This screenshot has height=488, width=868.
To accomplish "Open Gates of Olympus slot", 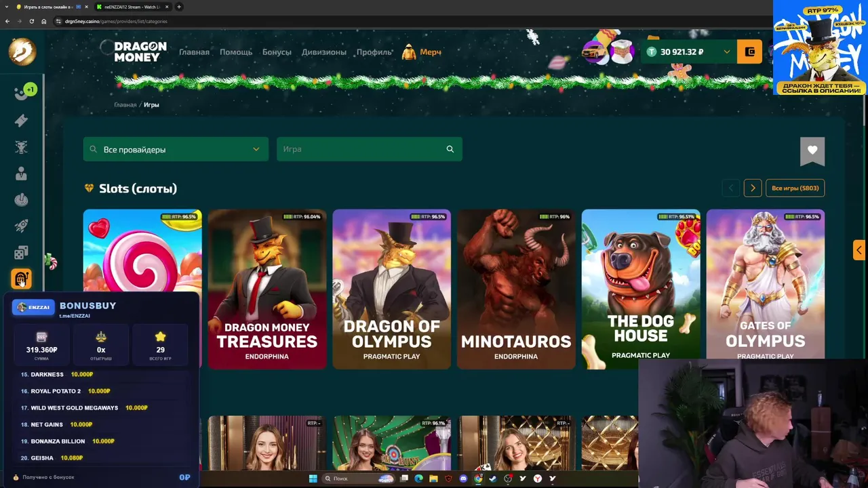I will pyautogui.click(x=766, y=284).
